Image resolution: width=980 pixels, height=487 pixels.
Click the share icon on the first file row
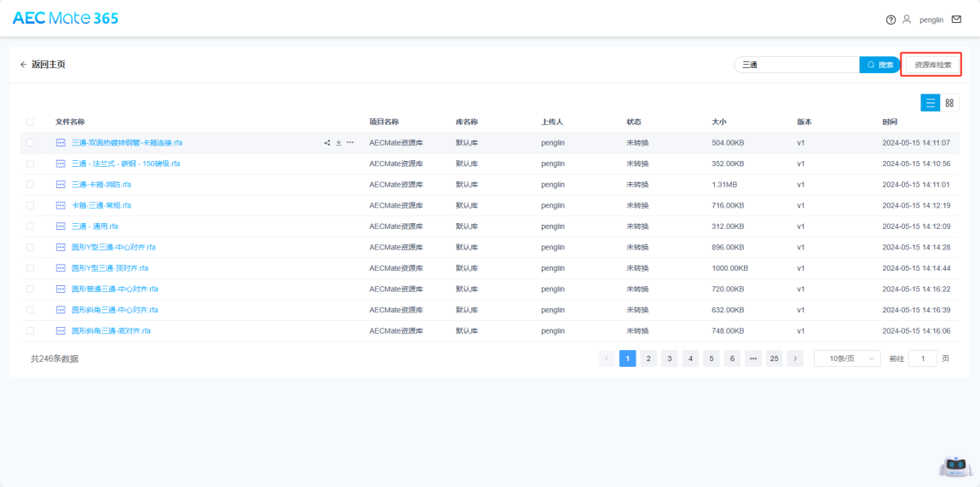pyautogui.click(x=327, y=142)
